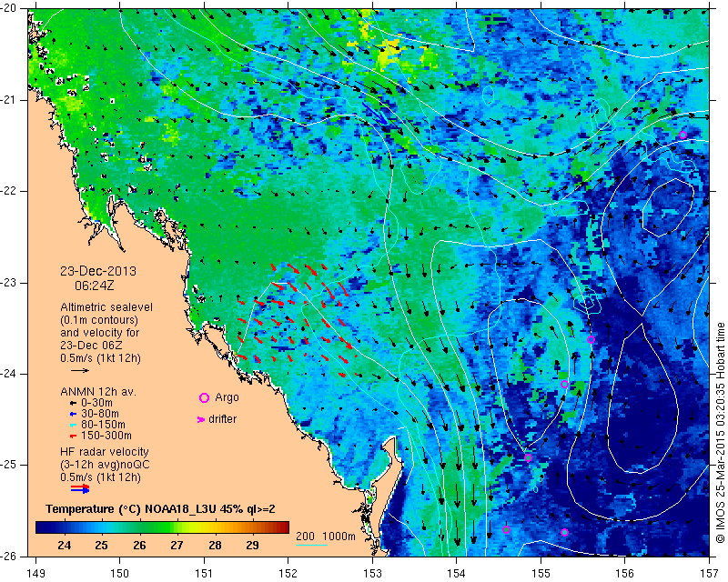Select the black 0-30m ANMN arrow symbol
The width and height of the screenshot is (728, 582).
pos(73,404)
